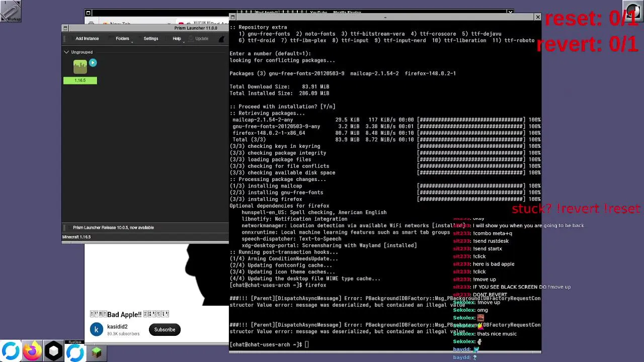Click the Workspace icon on the desktop
Screen dimensions: 644x362
pyautogui.click(x=11, y=11)
